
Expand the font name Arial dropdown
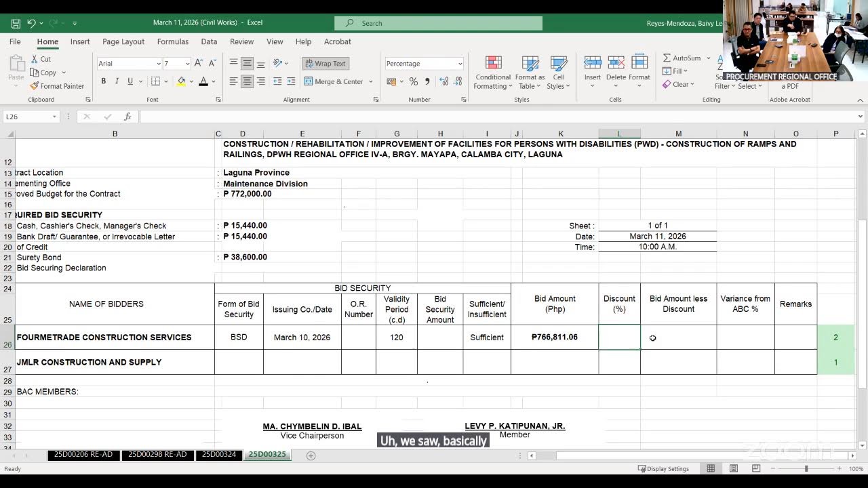157,64
